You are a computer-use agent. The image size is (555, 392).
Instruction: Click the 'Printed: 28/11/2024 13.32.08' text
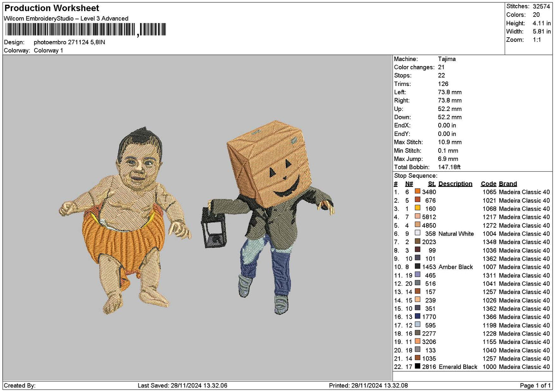[368, 385]
